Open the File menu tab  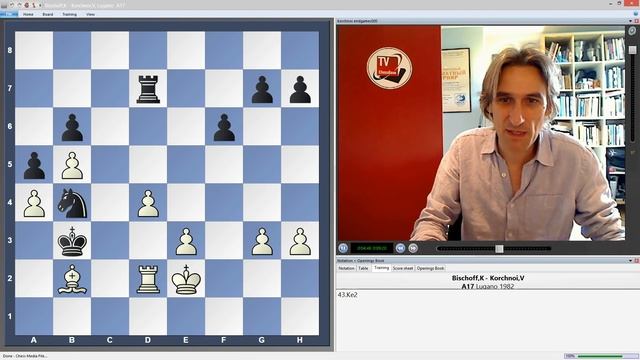[9, 14]
